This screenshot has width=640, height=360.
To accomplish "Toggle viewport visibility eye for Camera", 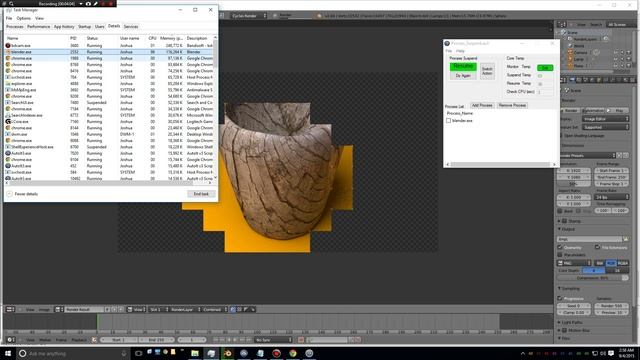I will pyautogui.click(x=616, y=53).
